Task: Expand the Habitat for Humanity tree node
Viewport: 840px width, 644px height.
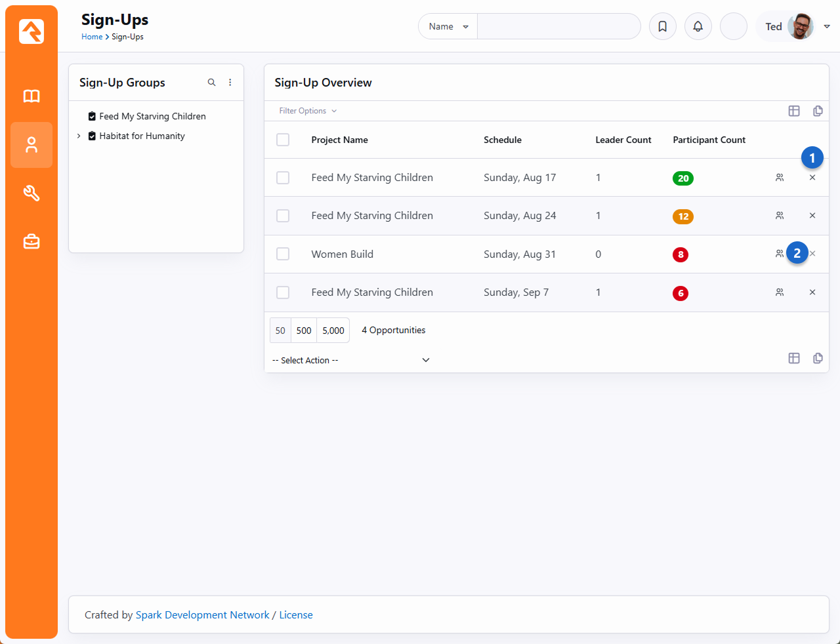Action: tap(79, 136)
